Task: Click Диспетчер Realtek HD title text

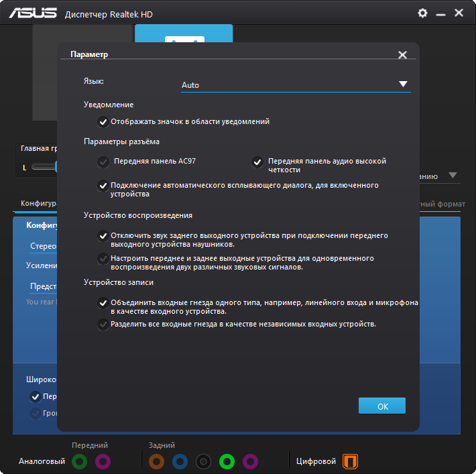Action: coord(109,15)
